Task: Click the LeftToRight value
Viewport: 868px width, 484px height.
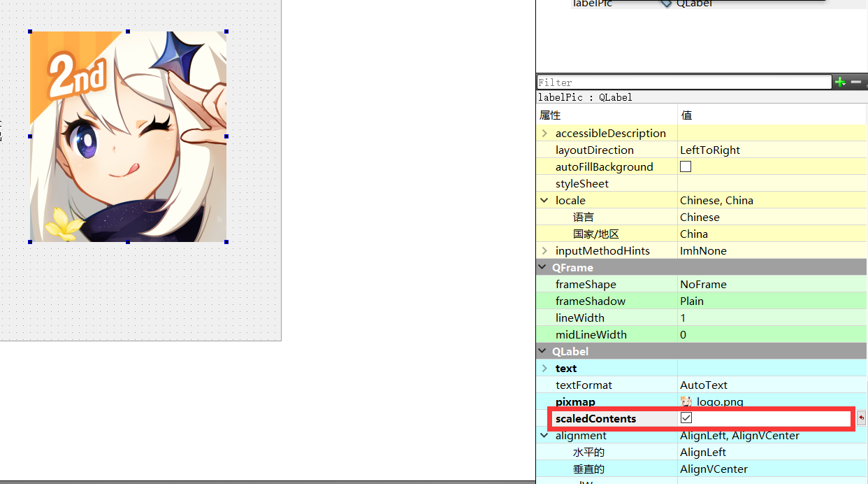Action: coord(710,150)
